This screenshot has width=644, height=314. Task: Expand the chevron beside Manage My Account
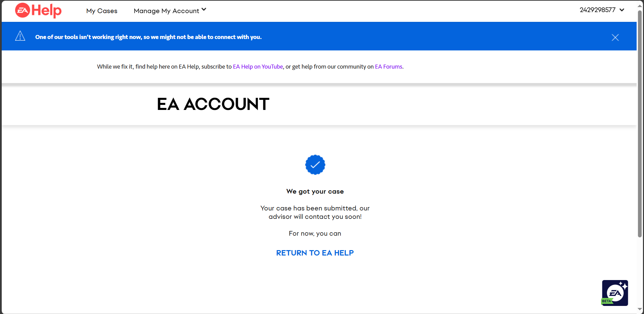coord(204,10)
